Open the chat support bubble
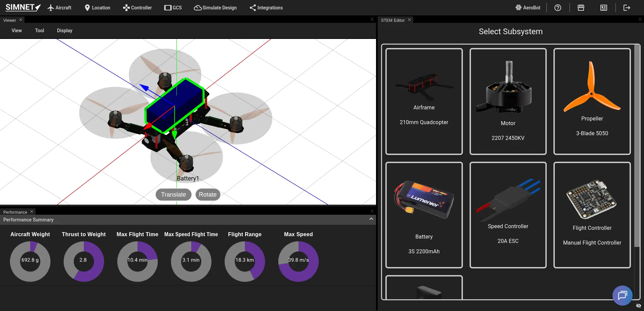Image resolution: width=644 pixels, height=311 pixels. pyautogui.click(x=622, y=295)
